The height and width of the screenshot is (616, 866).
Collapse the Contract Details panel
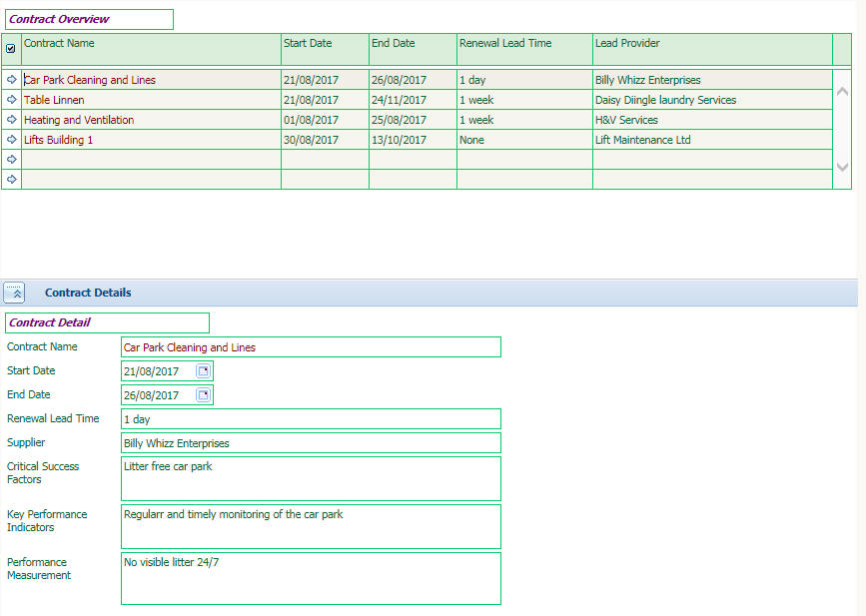15,293
